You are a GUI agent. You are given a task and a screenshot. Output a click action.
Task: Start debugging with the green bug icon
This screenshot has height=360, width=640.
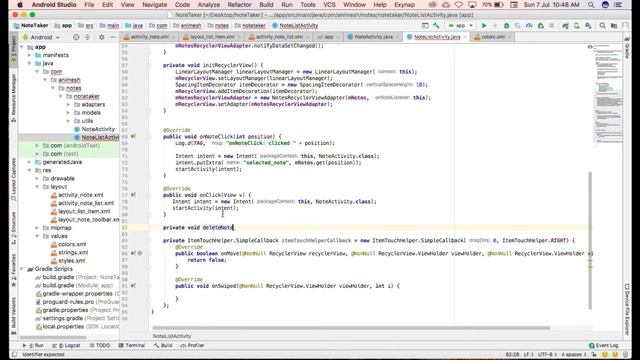pyautogui.click(x=507, y=25)
